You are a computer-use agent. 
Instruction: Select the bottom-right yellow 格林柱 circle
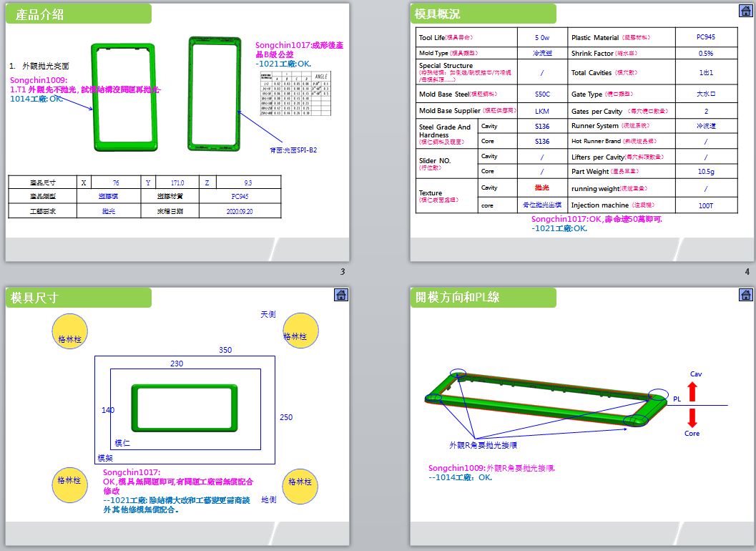300,482
